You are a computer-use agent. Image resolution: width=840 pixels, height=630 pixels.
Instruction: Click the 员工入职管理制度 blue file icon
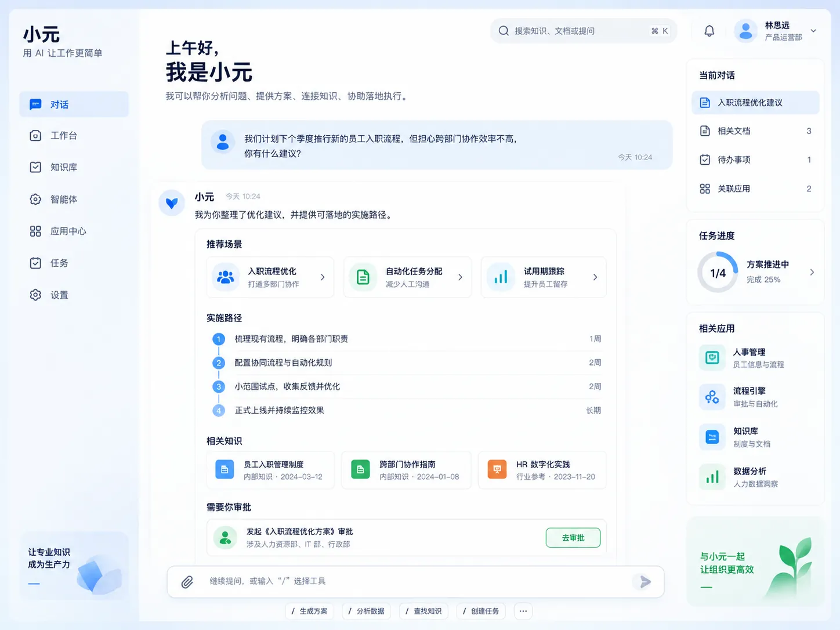click(225, 469)
